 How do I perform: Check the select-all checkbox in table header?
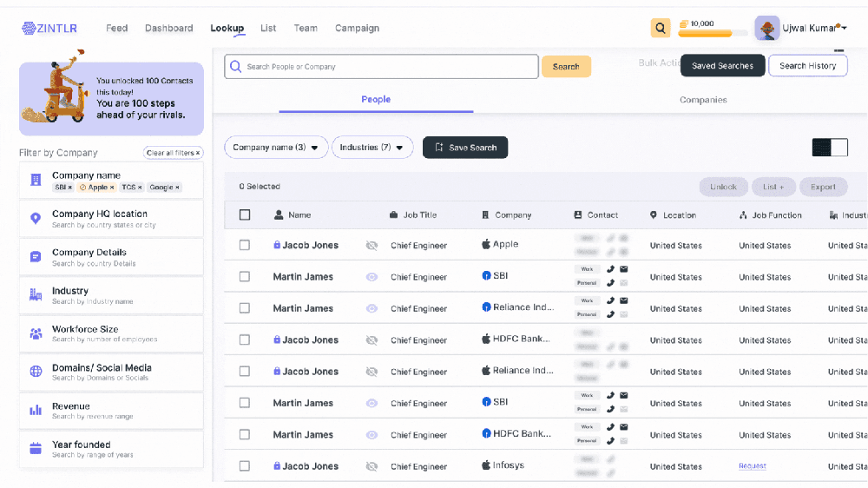245,215
